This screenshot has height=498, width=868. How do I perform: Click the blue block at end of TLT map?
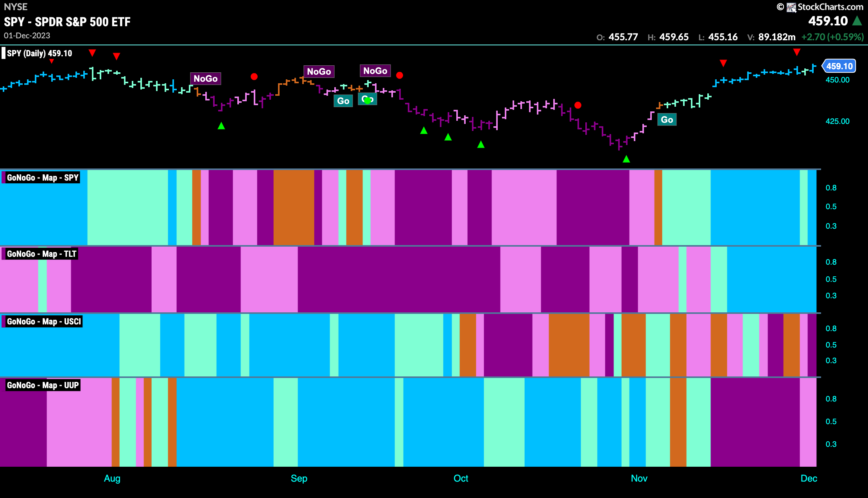[771, 279]
